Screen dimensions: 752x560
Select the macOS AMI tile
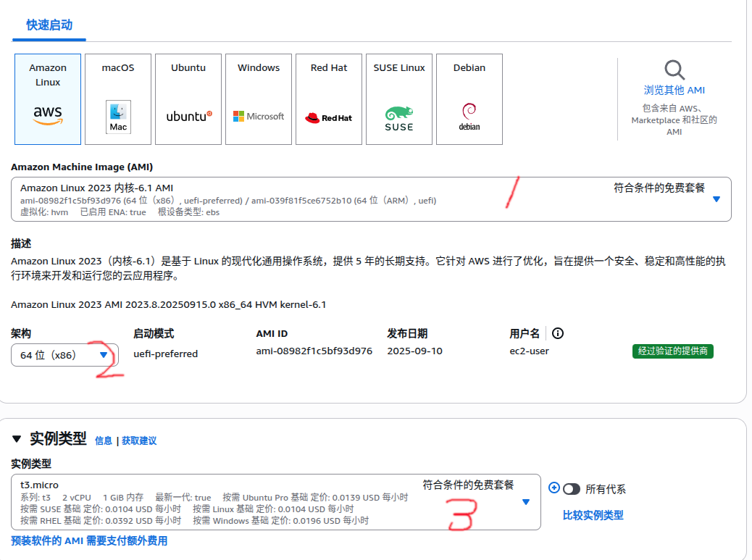pyautogui.click(x=118, y=99)
